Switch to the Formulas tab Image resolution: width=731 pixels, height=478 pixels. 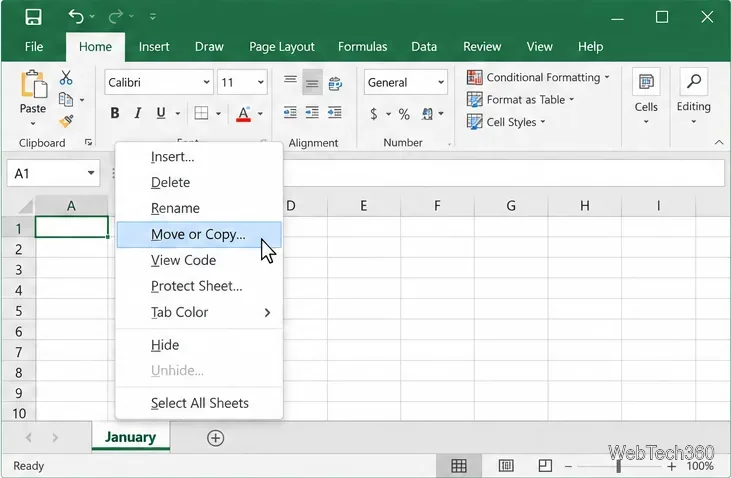click(x=362, y=47)
